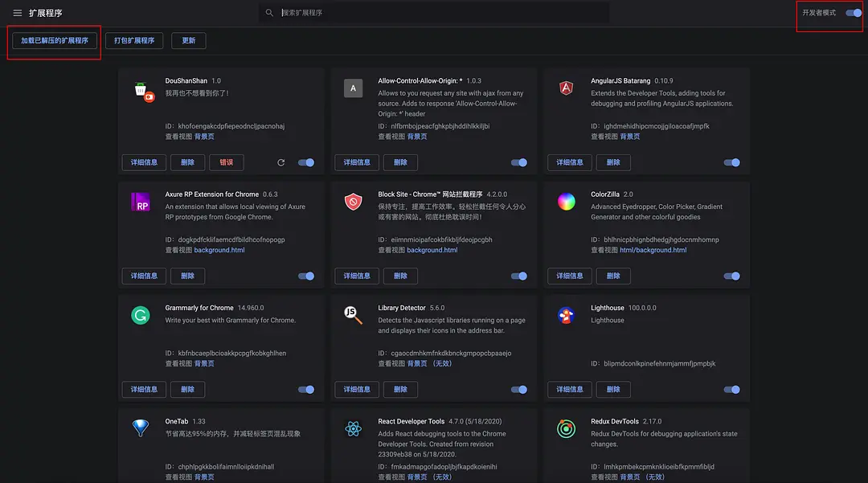868x483 pixels.
Task: Click the Allow-Control-Allow-Origin extension icon
Action: pyautogui.click(x=353, y=88)
